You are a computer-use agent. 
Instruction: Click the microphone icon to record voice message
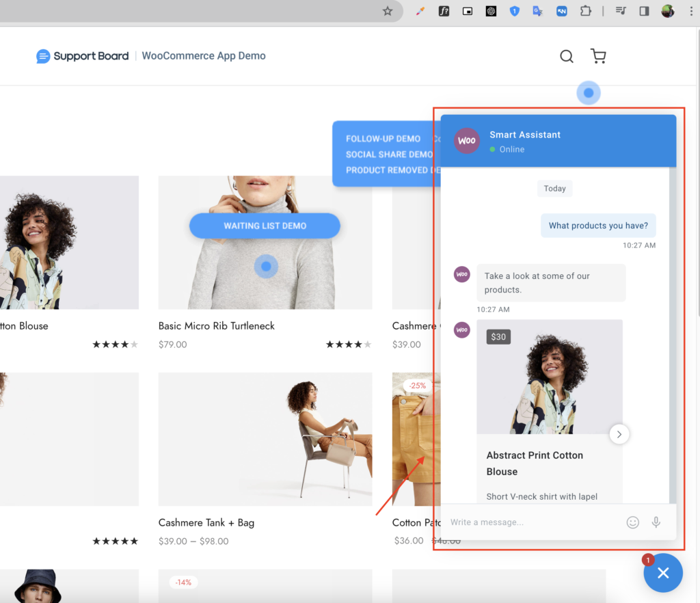click(x=656, y=522)
